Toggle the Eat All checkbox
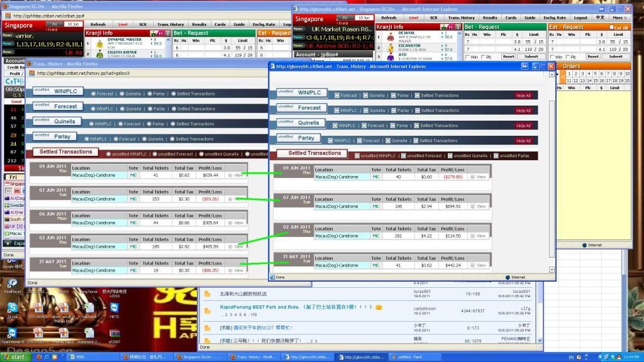 [x=611, y=27]
